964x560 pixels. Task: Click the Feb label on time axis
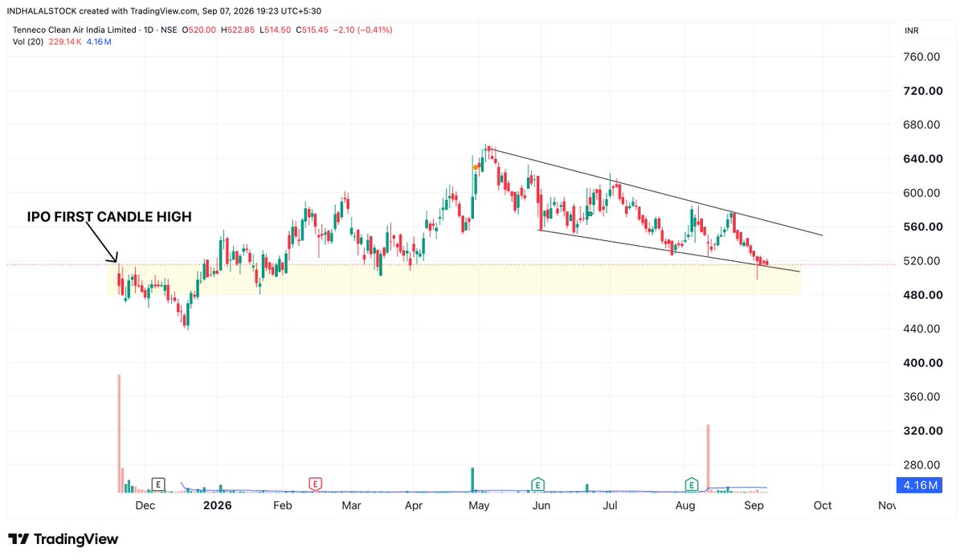click(x=282, y=506)
